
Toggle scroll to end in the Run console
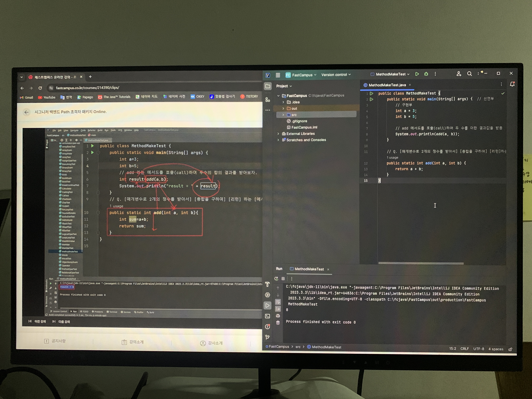pos(278,309)
